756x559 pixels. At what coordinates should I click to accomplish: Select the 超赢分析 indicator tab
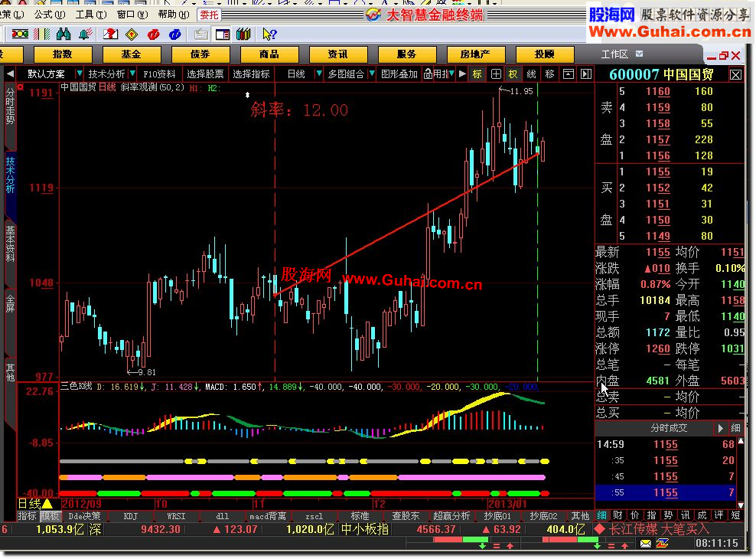(451, 516)
